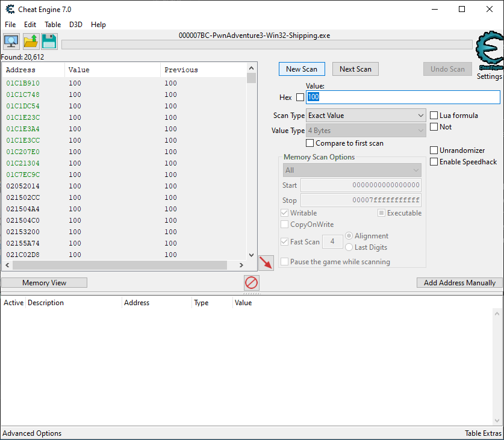Enable Lua formula checkbox
Screen dimensions: 504x440
[x=434, y=116]
